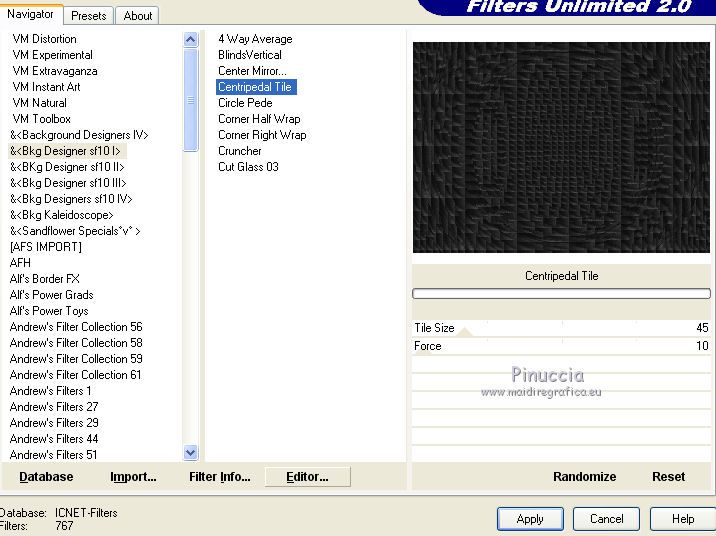The height and width of the screenshot is (536, 716).
Task: Choose the Center Mirror... filter
Action: tap(252, 71)
